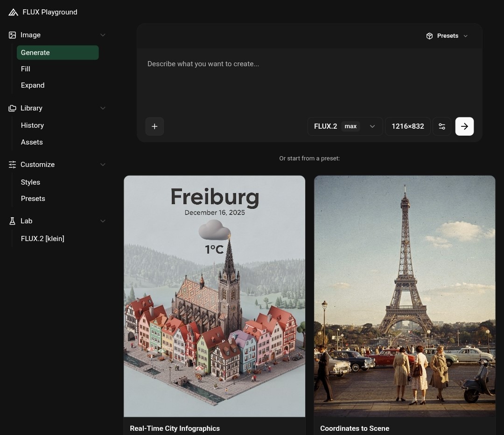504x435 pixels.
Task: Click the Lab flask icon
Action: coord(13,221)
